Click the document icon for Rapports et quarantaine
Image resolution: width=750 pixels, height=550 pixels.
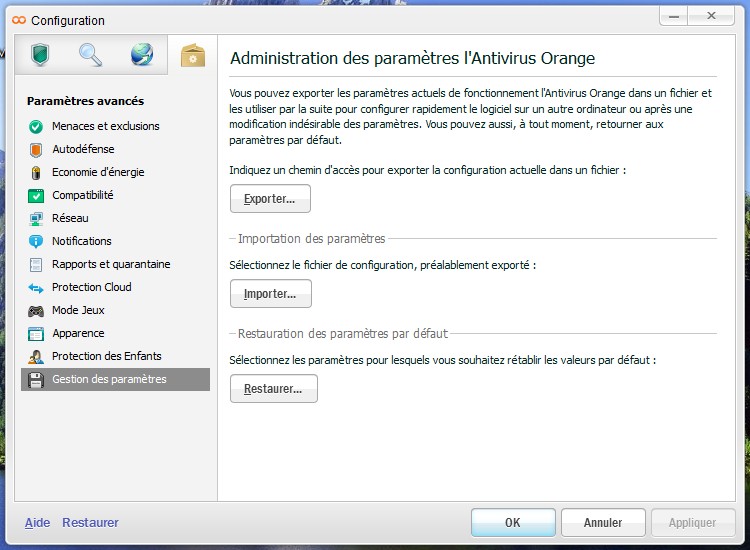tap(36, 264)
